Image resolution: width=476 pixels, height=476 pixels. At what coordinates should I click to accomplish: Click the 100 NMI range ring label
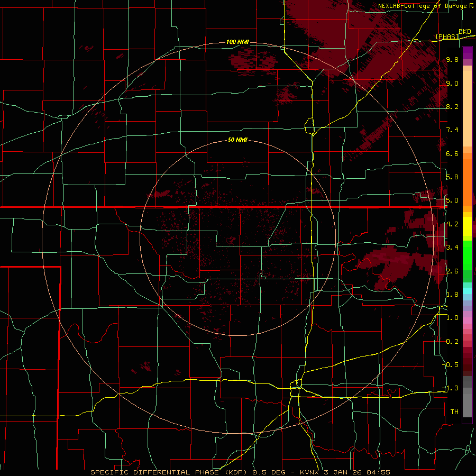tap(237, 42)
